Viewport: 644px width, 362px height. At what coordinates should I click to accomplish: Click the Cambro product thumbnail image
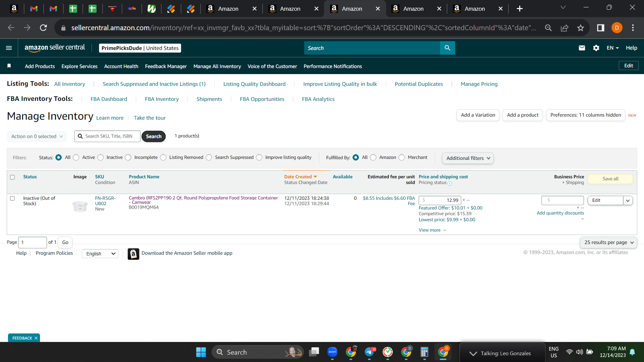click(80, 206)
